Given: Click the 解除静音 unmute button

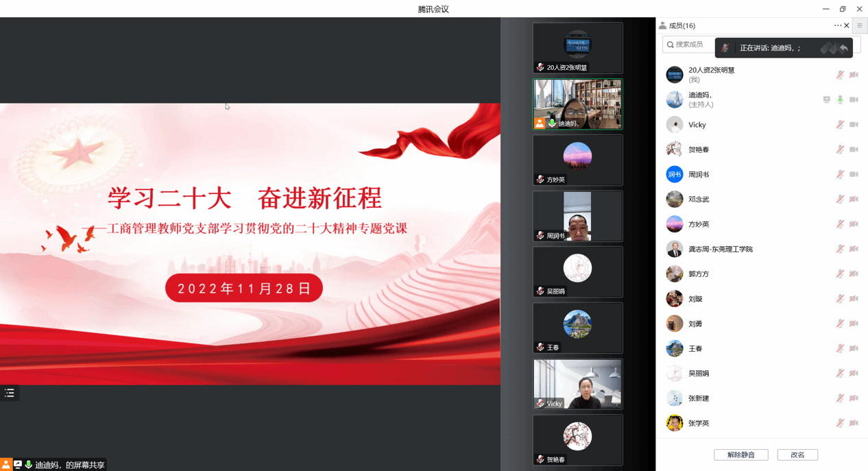Looking at the screenshot, I should point(740,455).
